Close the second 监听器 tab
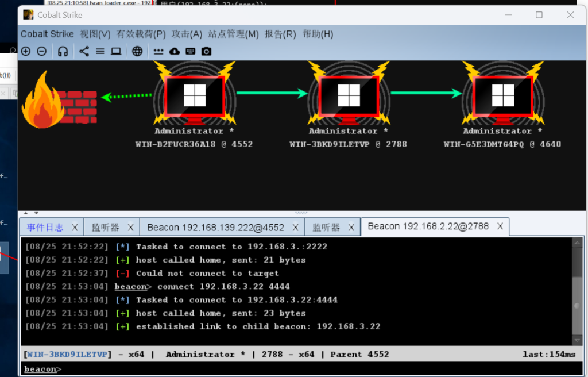Image resolution: width=588 pixels, height=377 pixels. click(x=351, y=228)
